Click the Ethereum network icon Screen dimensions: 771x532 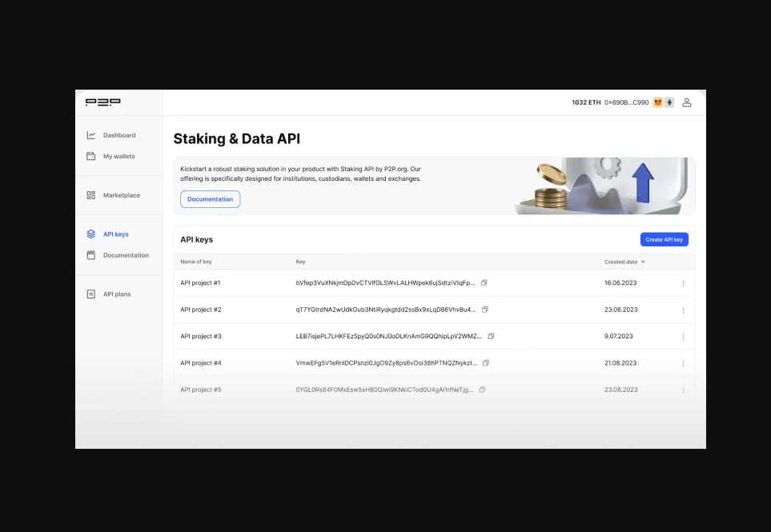click(669, 102)
